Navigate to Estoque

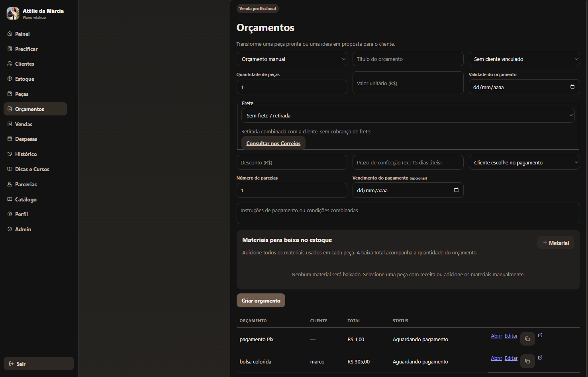coord(35,79)
